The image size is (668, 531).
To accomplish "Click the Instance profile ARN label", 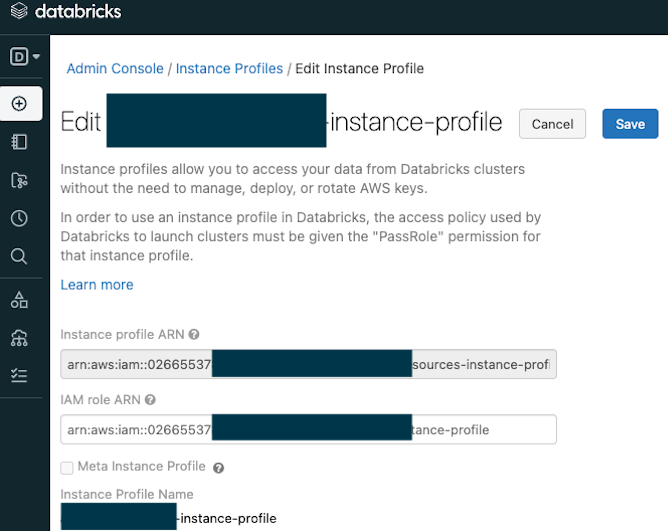I will click(x=122, y=335).
